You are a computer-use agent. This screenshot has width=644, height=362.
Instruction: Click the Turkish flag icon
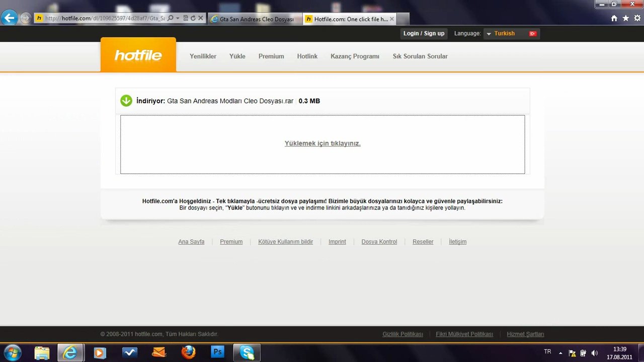click(x=533, y=34)
